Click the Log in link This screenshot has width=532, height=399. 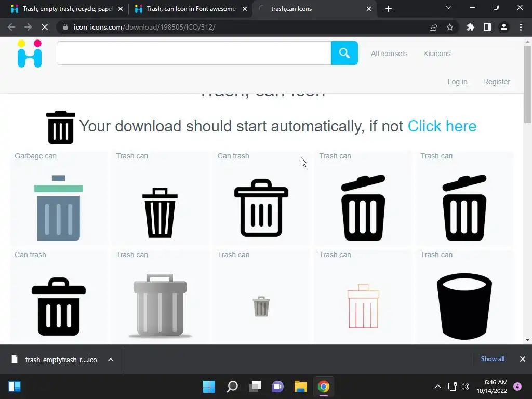coord(457,82)
